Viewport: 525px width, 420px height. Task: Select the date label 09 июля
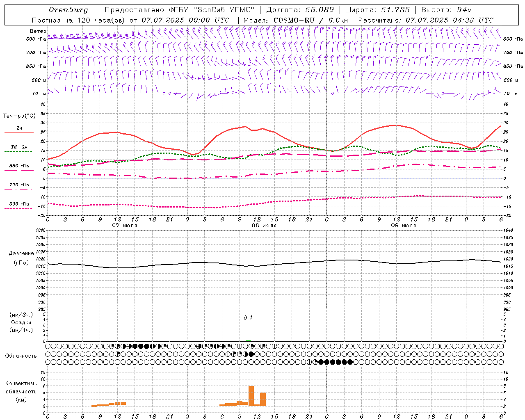click(403, 226)
